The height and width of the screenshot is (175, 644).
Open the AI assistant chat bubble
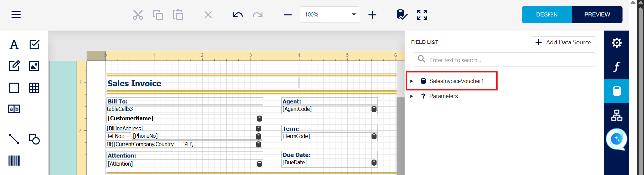click(x=616, y=139)
